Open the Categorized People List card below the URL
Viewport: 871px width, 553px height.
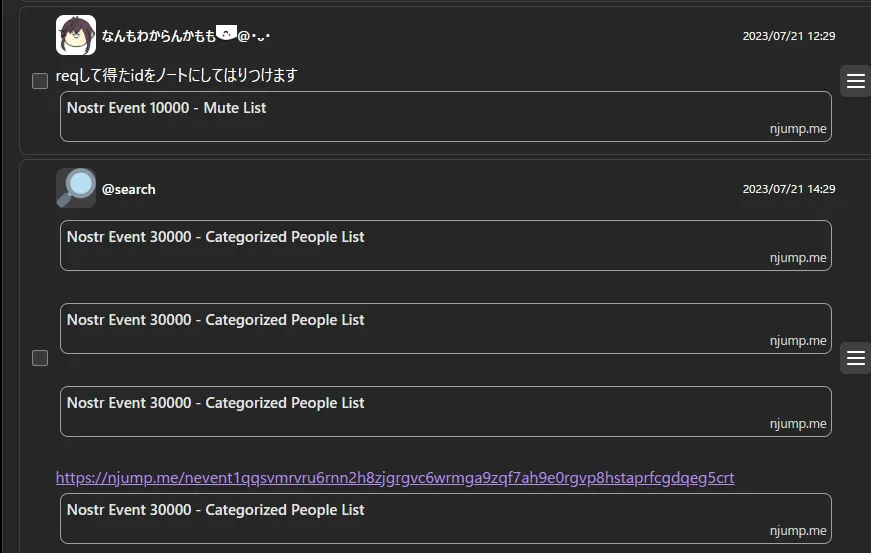pos(445,518)
